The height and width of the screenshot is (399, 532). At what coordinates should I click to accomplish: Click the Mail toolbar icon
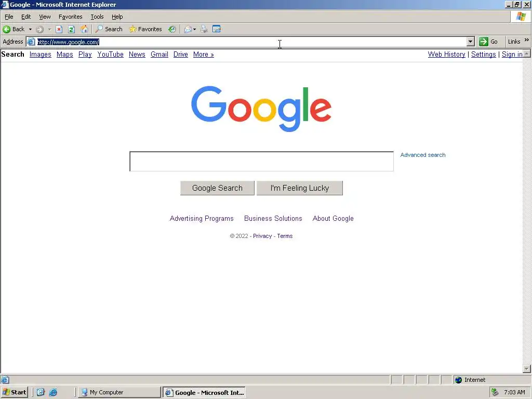[x=188, y=29]
